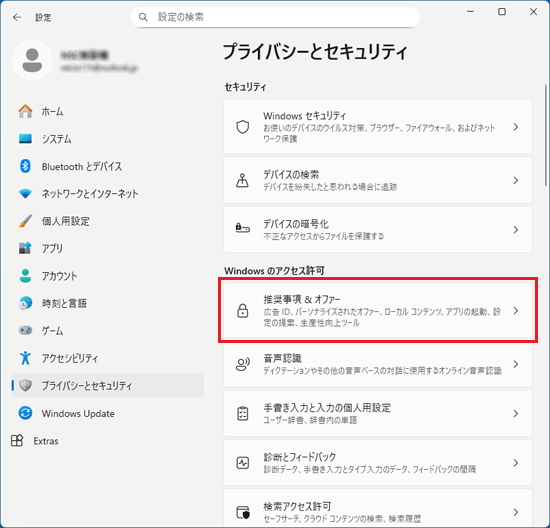
Task: Click the デバイスの検索 location icon
Action: (242, 180)
